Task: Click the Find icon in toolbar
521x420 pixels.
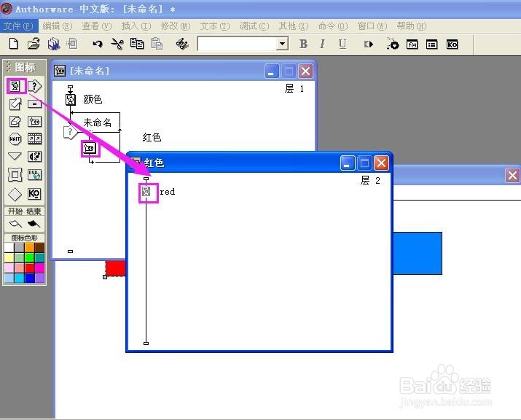Action: [182, 44]
